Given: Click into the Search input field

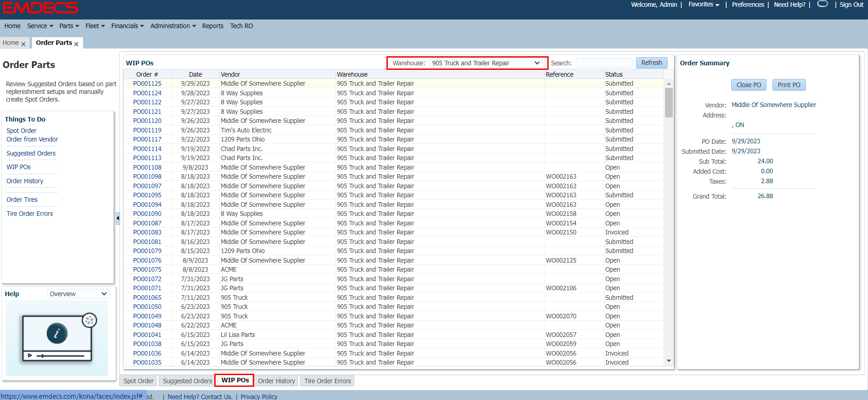Looking at the screenshot, I should point(603,63).
